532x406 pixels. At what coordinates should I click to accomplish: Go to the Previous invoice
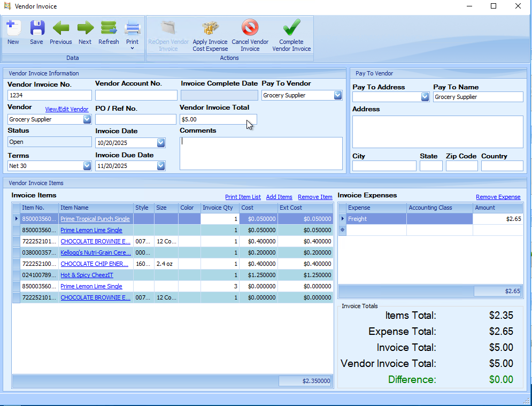click(60, 28)
